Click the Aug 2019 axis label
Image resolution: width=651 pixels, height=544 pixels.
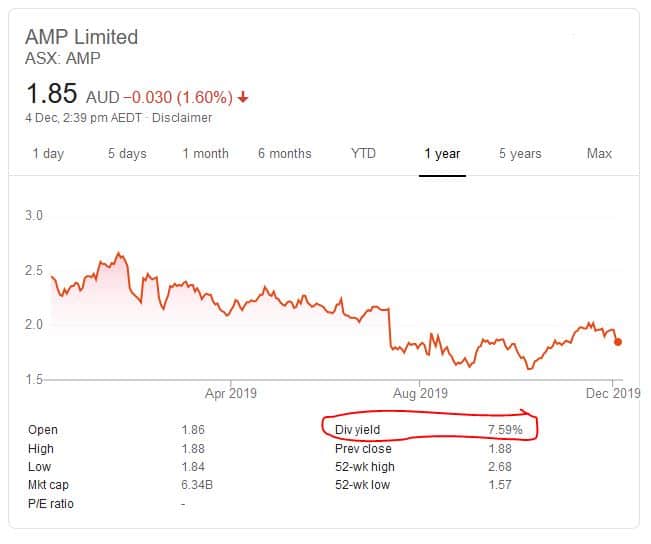pos(419,393)
